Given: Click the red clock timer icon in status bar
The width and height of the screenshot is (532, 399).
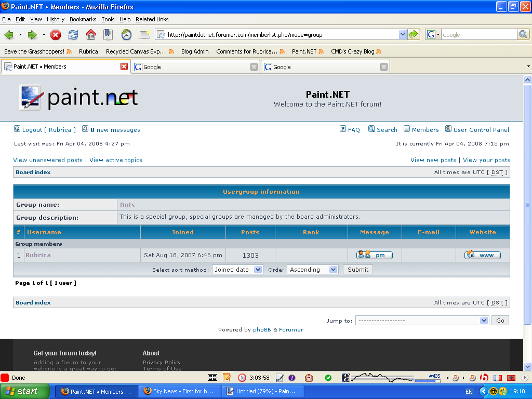Looking at the screenshot, I should (x=242, y=378).
